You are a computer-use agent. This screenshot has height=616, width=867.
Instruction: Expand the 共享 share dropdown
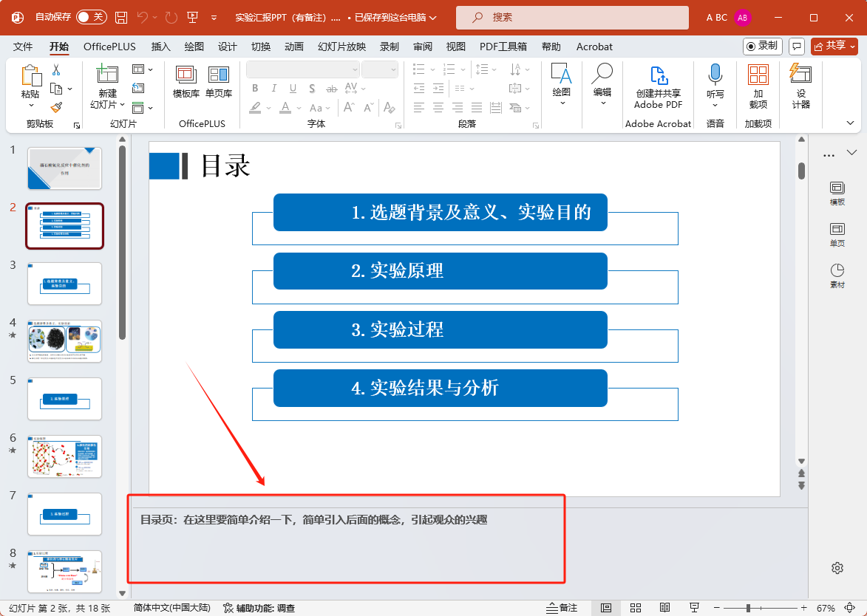point(852,46)
